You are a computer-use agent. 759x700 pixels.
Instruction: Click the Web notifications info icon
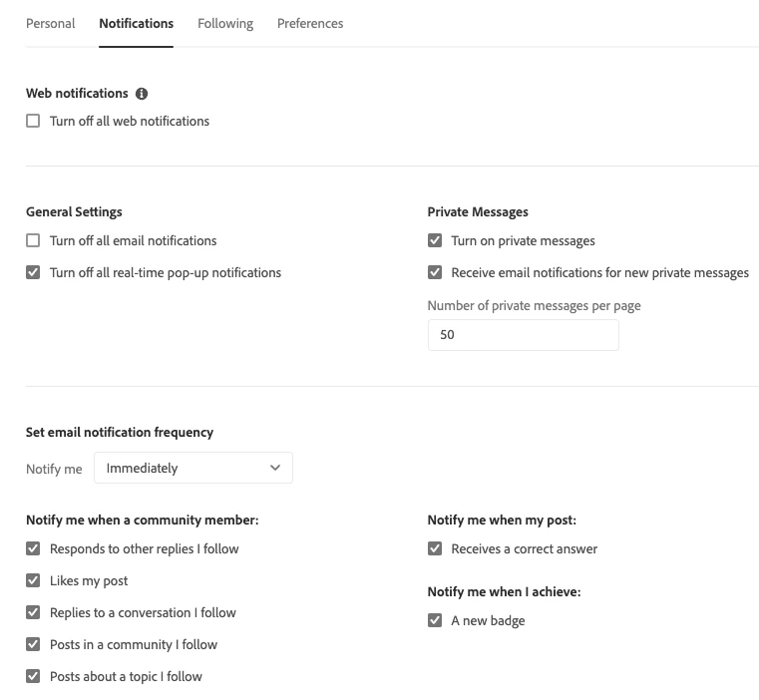point(142,94)
